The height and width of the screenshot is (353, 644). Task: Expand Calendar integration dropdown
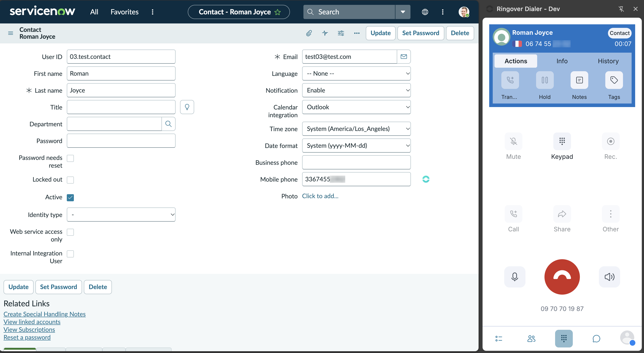coord(356,107)
